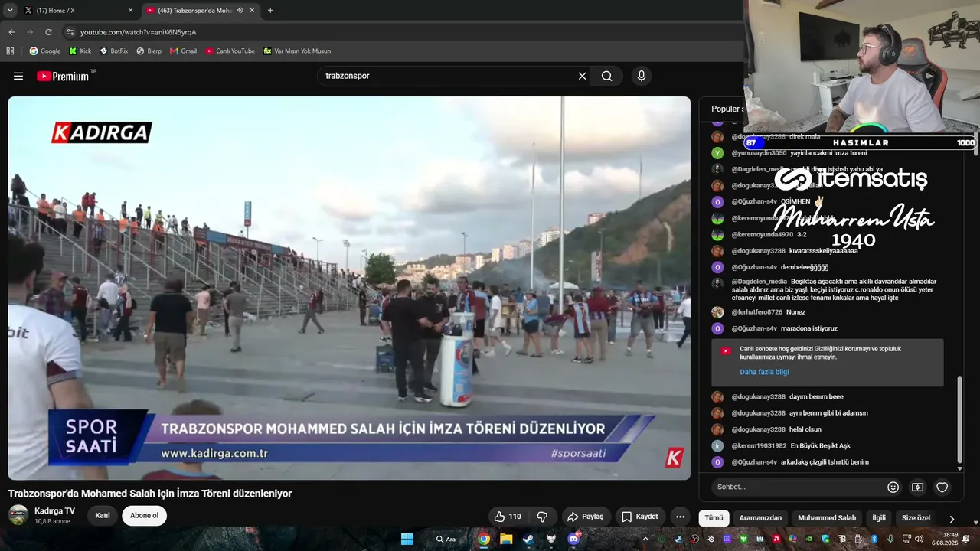Open a new browser tab
Viewport: 980px width, 551px height.
point(270,11)
